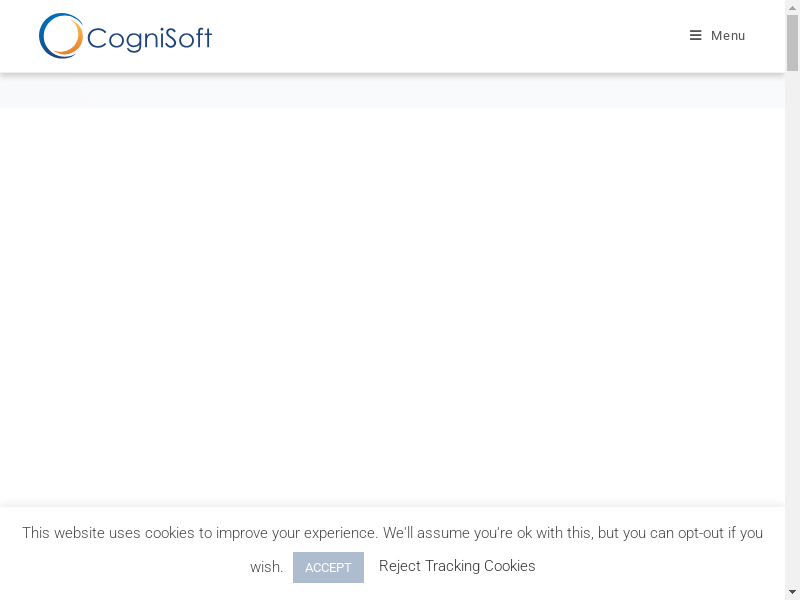Click the vertical scrollbar thumb
The image size is (800, 600).
click(x=792, y=42)
